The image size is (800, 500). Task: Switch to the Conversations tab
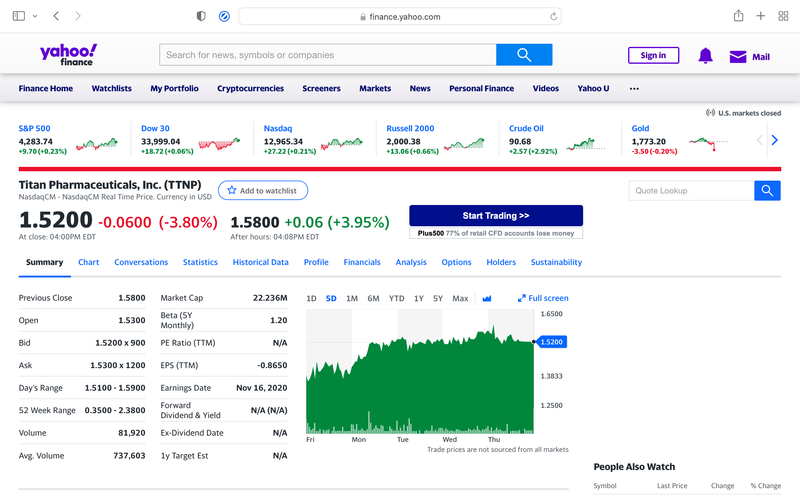141,262
